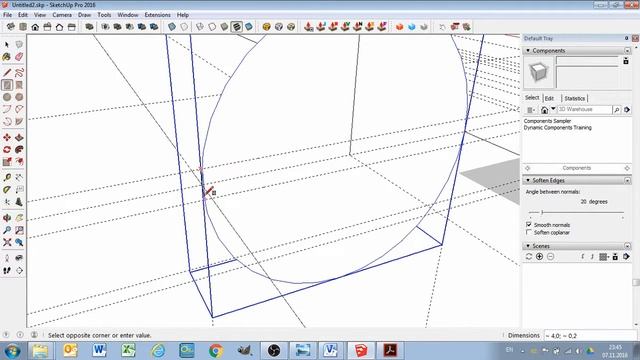Select the Protractor tool
The height and width of the screenshot is (360, 640).
click(x=7, y=190)
